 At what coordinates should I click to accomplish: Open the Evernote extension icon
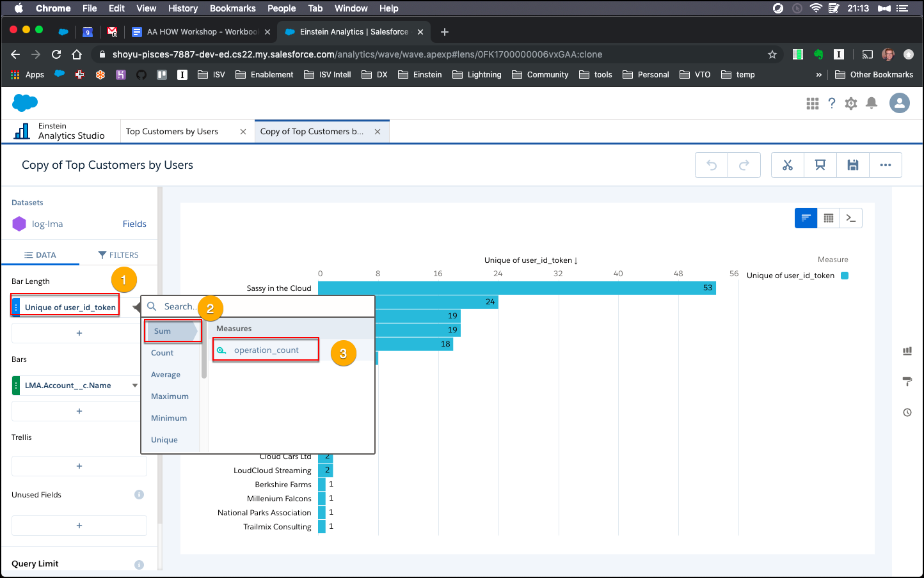pos(818,54)
